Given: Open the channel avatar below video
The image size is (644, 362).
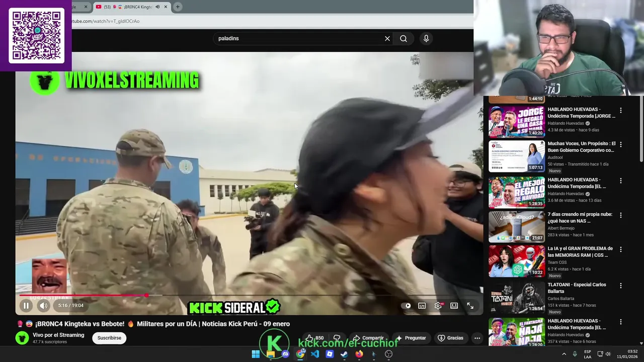Looking at the screenshot, I should click(x=22, y=338).
